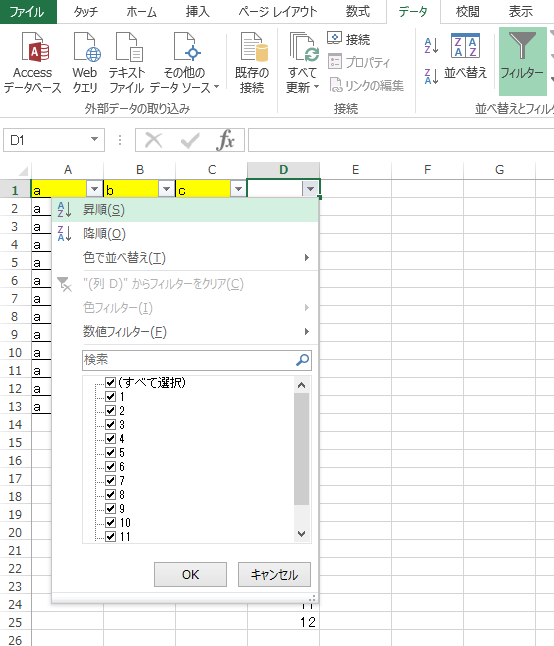This screenshot has width=554, height=646.
Task: Click キャンセル in the filter menu
Action: coord(274,574)
